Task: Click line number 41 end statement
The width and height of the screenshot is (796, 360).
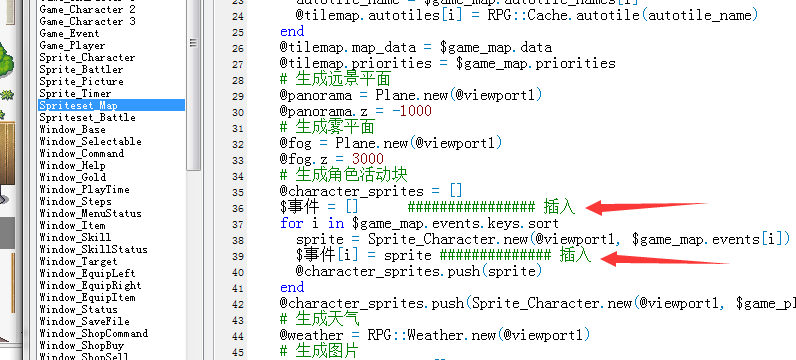Action: coord(292,287)
